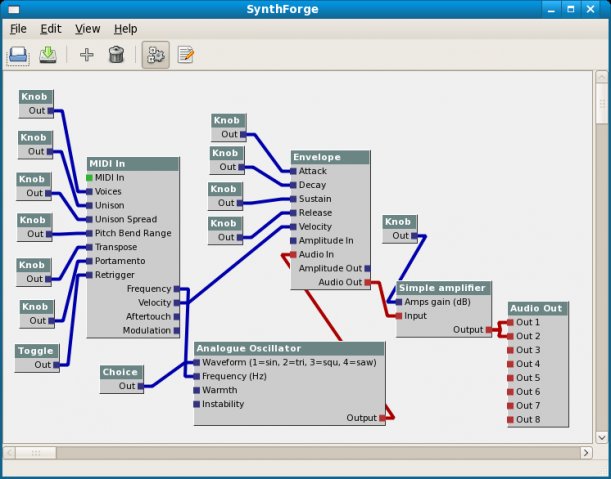
Task: Click the horizontal scrollbar thumb
Action: tap(36, 453)
